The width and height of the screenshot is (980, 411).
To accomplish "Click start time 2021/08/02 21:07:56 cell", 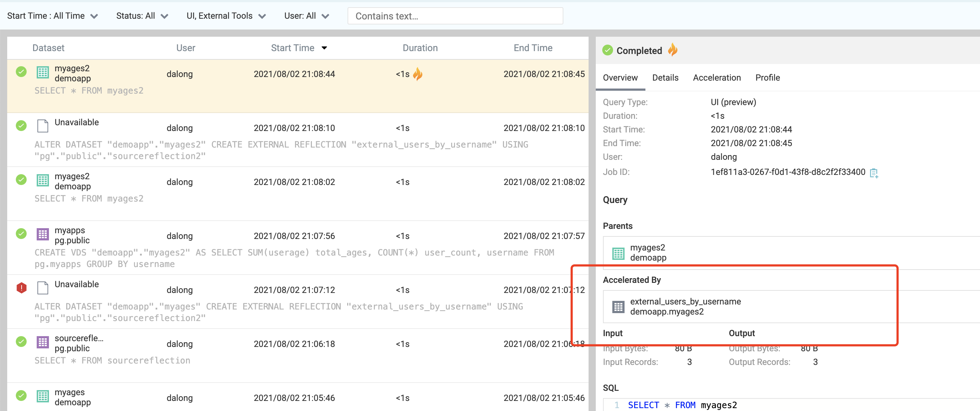I will pos(294,236).
